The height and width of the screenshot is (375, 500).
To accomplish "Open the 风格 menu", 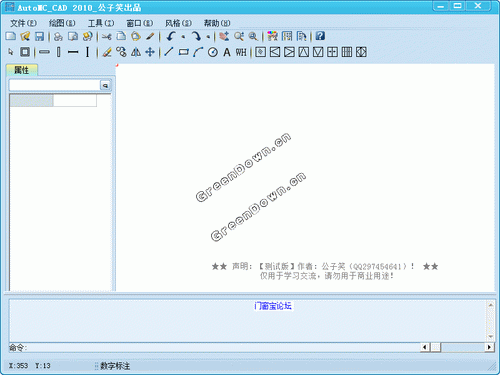I will (x=178, y=23).
